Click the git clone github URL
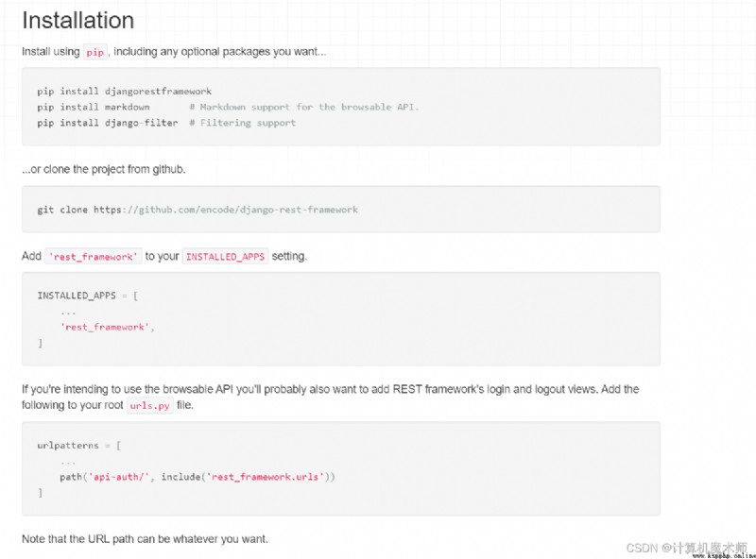 coord(226,210)
